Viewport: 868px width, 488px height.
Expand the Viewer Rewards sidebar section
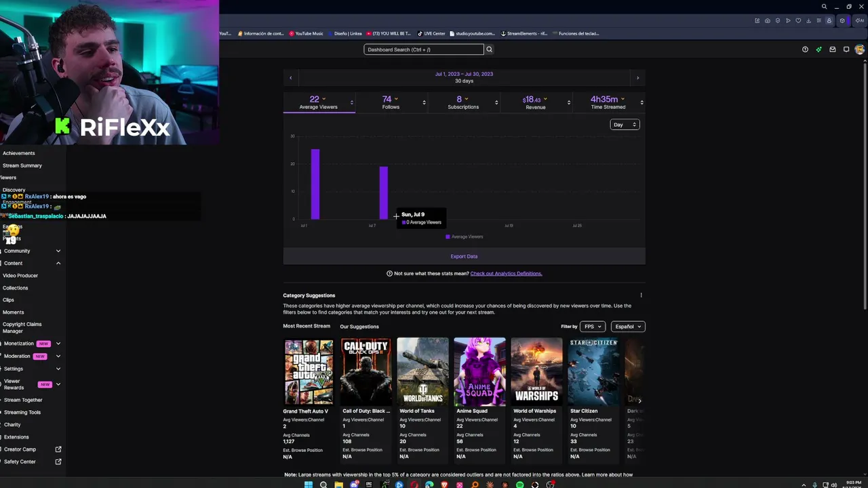(x=58, y=384)
